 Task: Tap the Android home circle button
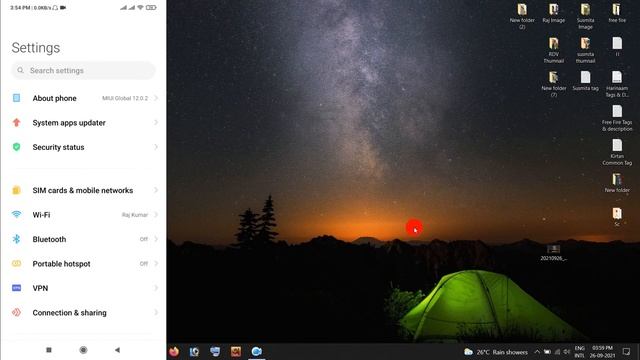pyautogui.click(x=83, y=350)
